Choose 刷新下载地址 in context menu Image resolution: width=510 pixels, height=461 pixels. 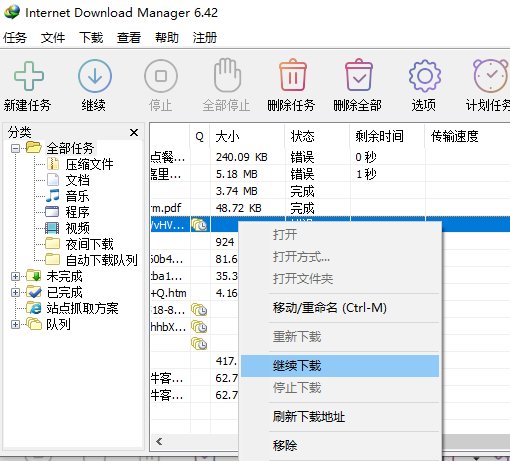[340, 417]
